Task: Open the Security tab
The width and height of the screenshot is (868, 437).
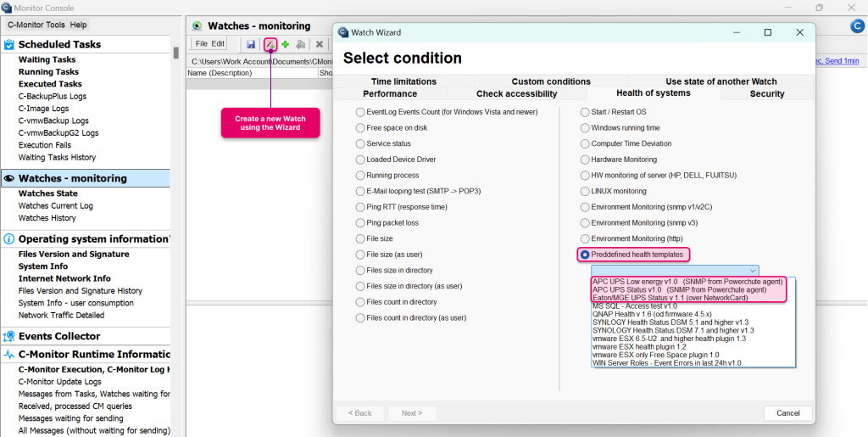Action: (x=767, y=94)
